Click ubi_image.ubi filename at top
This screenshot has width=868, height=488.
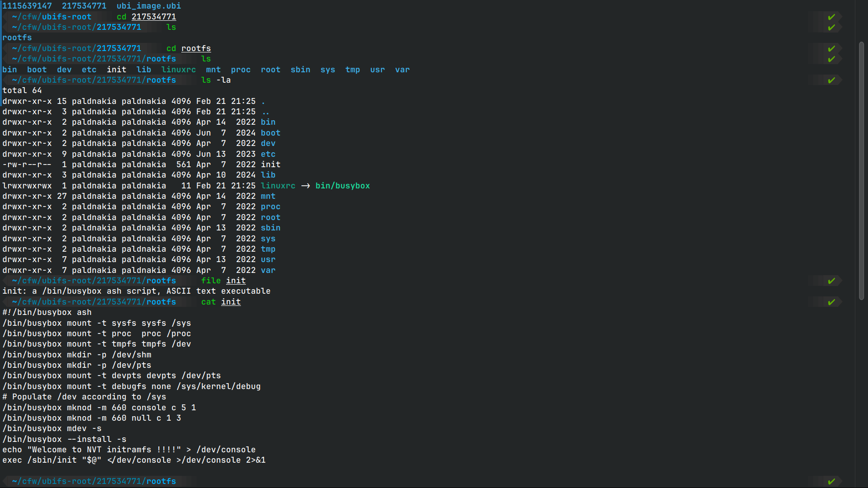click(x=148, y=6)
